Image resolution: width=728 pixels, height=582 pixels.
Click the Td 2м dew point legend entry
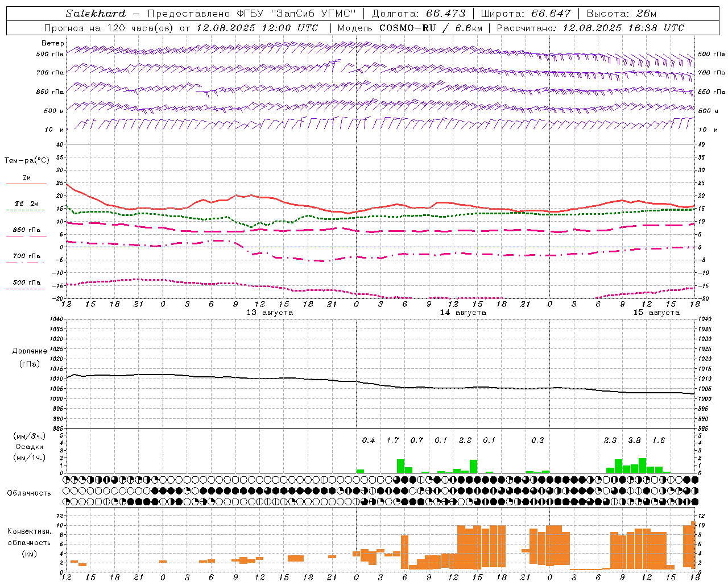pyautogui.click(x=27, y=203)
